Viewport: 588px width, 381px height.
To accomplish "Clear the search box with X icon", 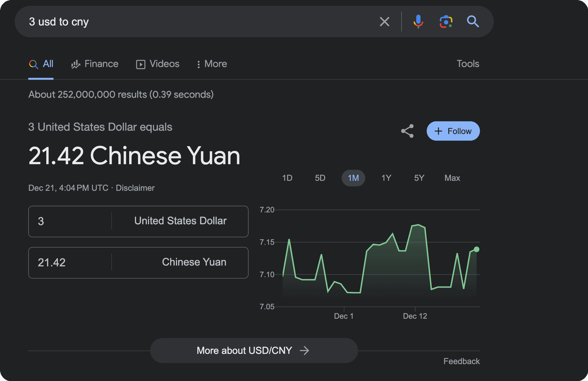I will 384,22.
